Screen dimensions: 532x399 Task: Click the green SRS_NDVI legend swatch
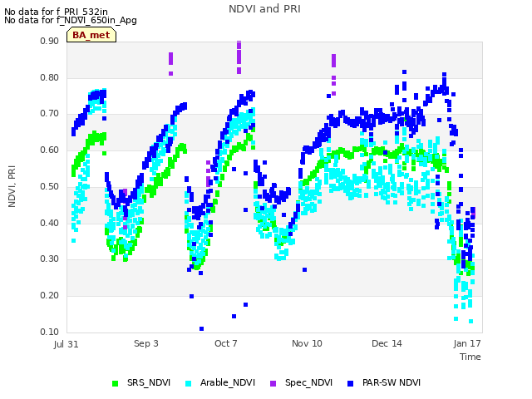click(115, 383)
